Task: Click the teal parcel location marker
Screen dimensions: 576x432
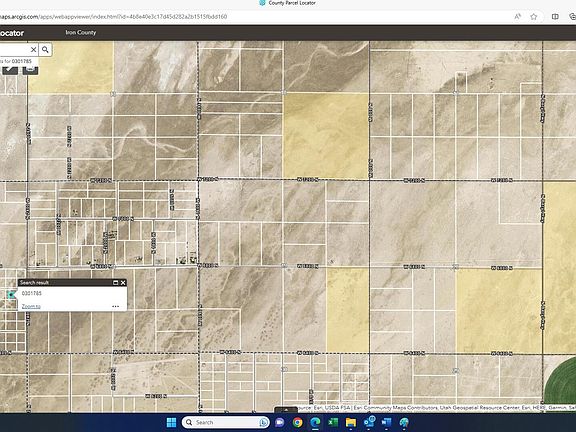Action: [11, 294]
